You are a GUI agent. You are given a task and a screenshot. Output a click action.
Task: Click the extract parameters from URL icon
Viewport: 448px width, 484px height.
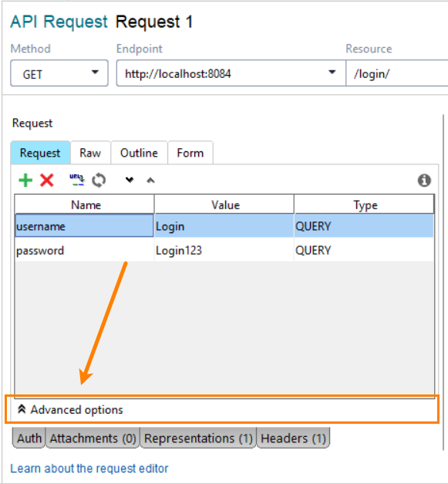point(77,180)
